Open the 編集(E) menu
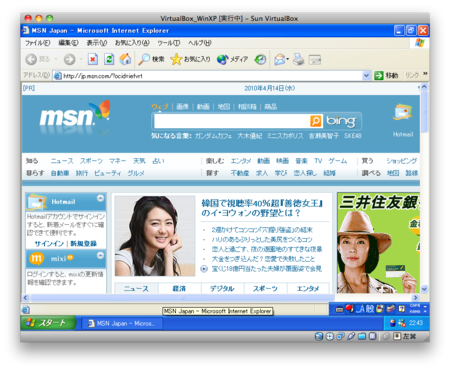This screenshot has width=450, height=370. coord(68,43)
